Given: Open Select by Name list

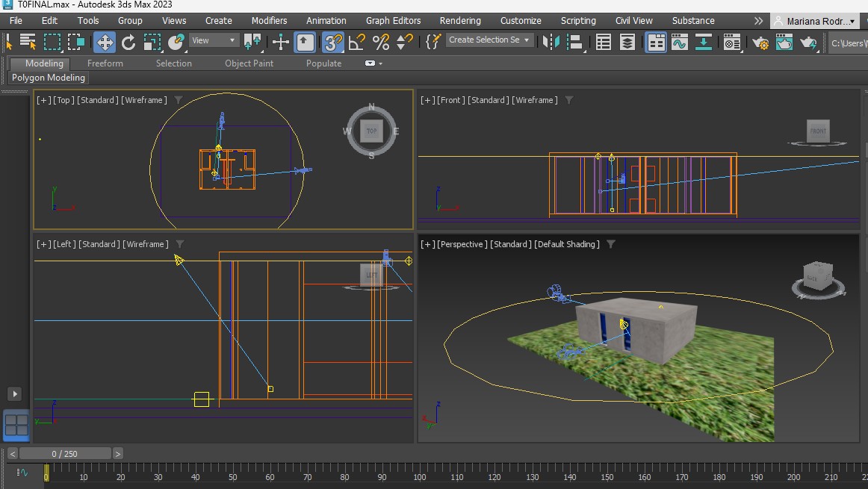Looking at the screenshot, I should (x=28, y=42).
